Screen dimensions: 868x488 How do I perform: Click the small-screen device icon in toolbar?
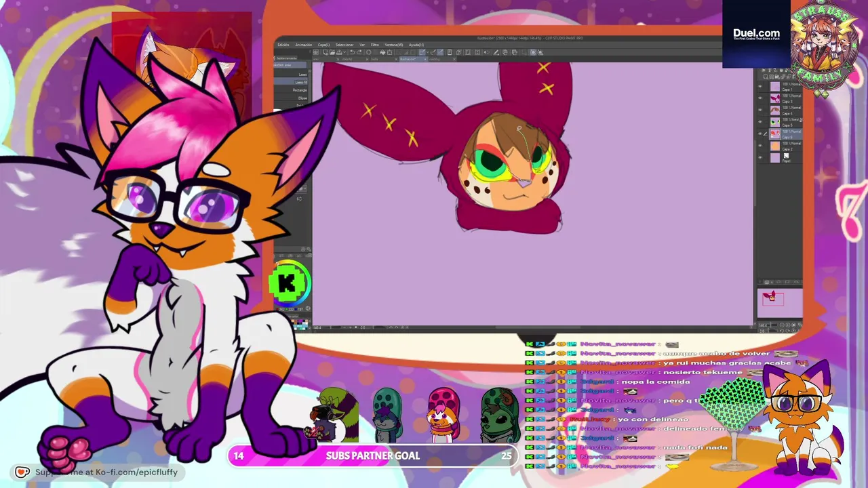click(x=450, y=52)
